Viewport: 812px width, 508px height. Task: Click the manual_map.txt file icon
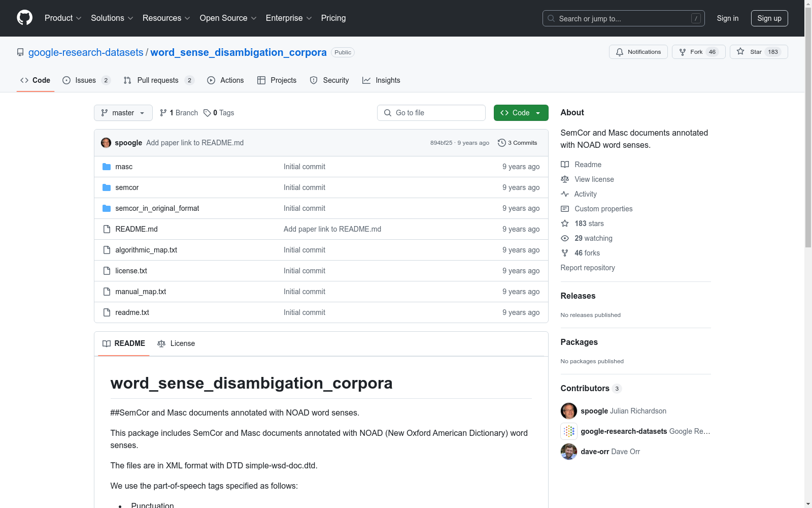[107, 292]
